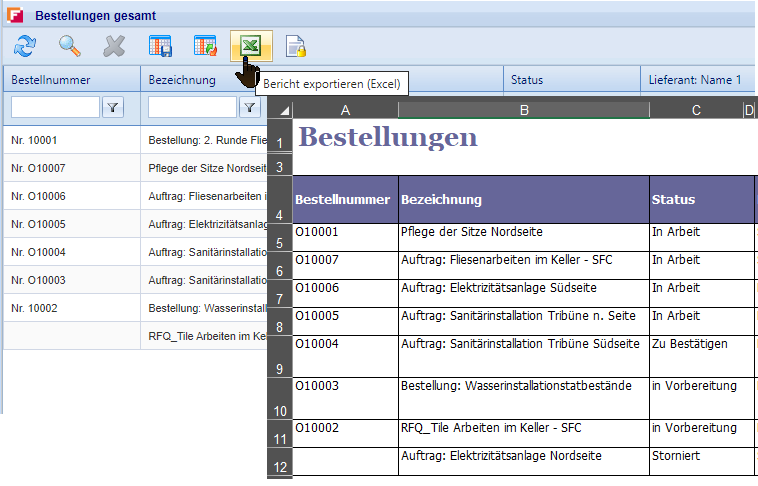Export report to Excel icon
This screenshot has width=758, height=486.
[251, 46]
